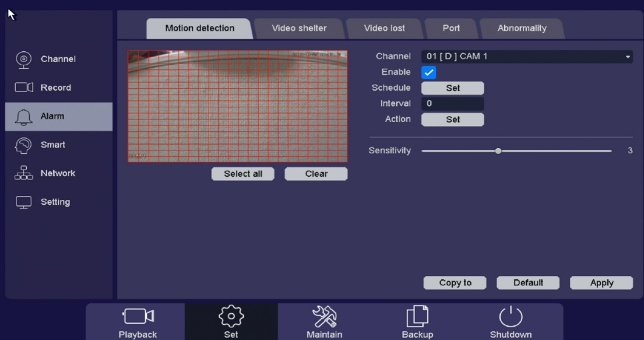Screen dimensions: 644x340
Task: Open Smart detection head icon
Action: (24, 145)
